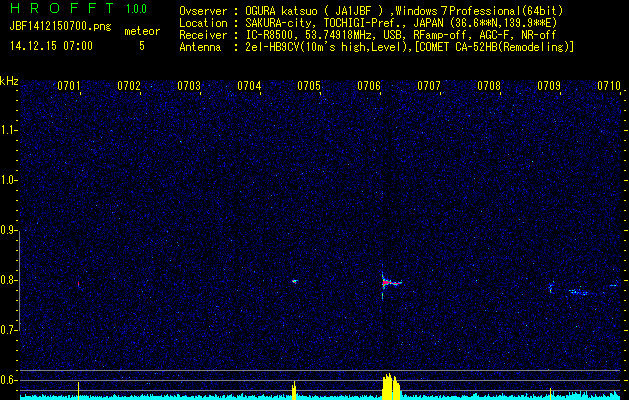
Task: Click the 0708 time marker
Action: click(489, 86)
